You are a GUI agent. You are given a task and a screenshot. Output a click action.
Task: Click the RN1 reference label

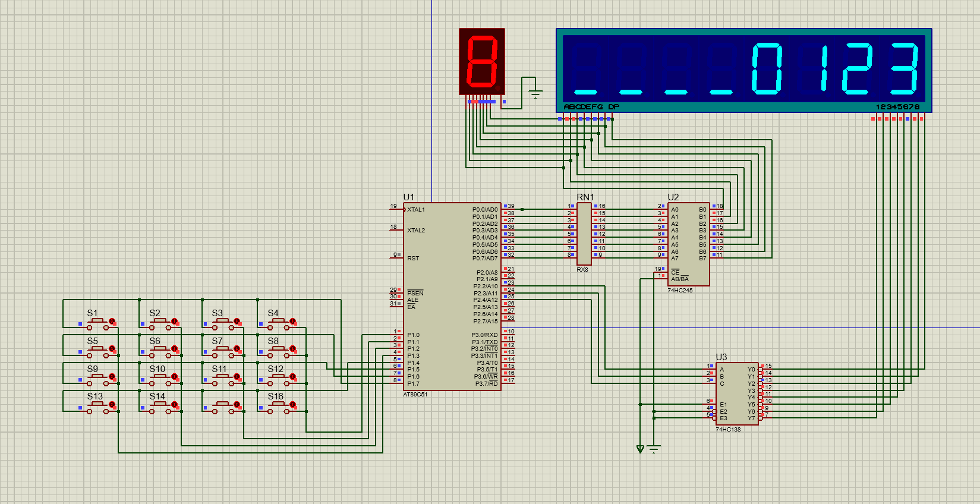tap(585, 197)
